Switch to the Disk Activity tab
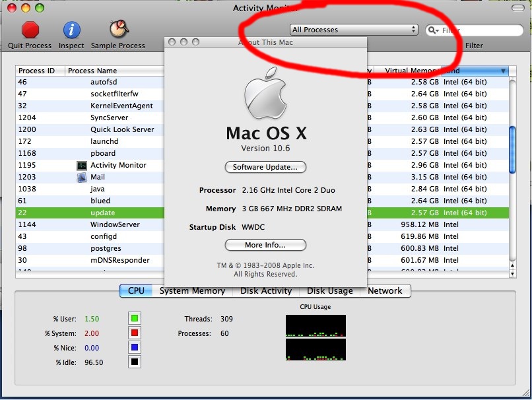Screen dimensions: 532x400 click(x=266, y=290)
